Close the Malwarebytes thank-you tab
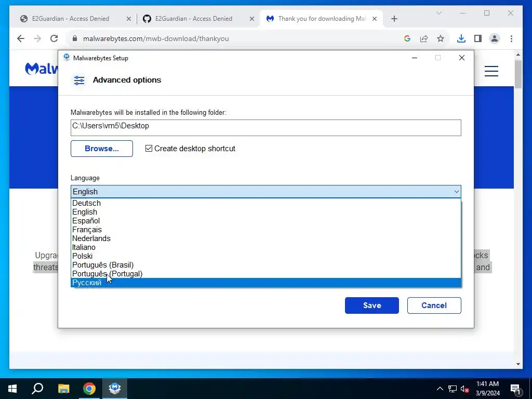Image resolution: width=532 pixels, height=399 pixels. 375,19
